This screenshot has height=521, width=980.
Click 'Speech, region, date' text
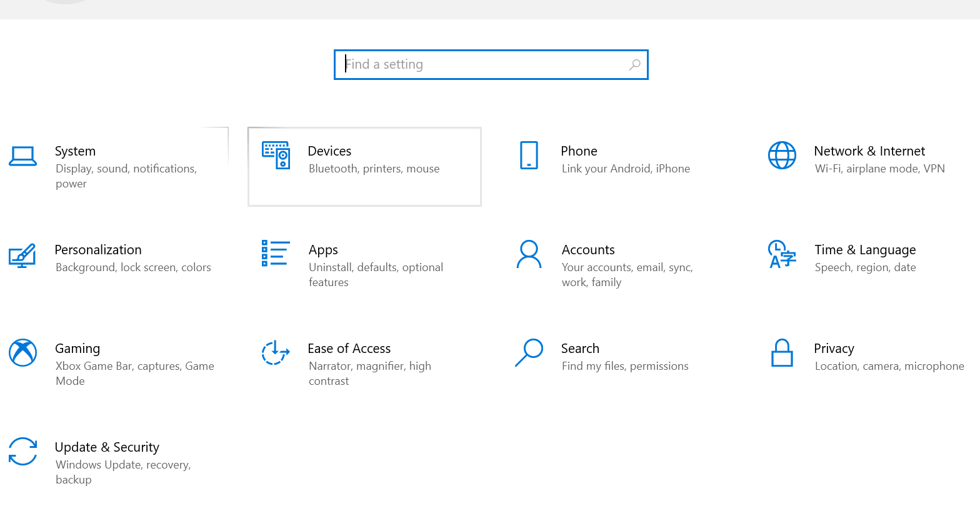coord(865,267)
